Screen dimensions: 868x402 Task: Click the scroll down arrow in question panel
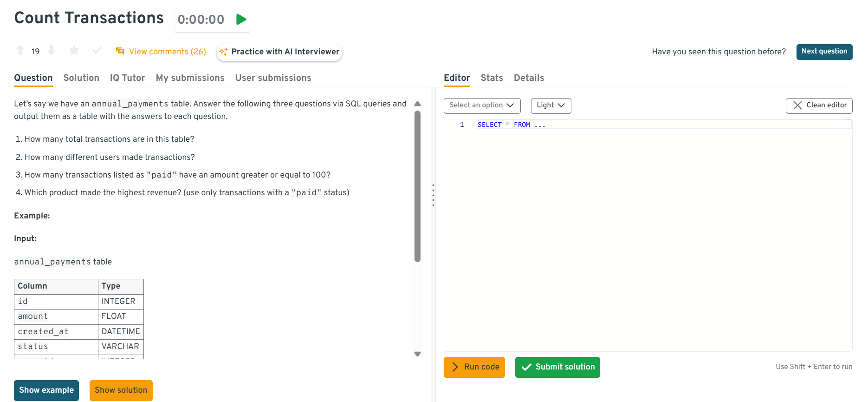417,354
